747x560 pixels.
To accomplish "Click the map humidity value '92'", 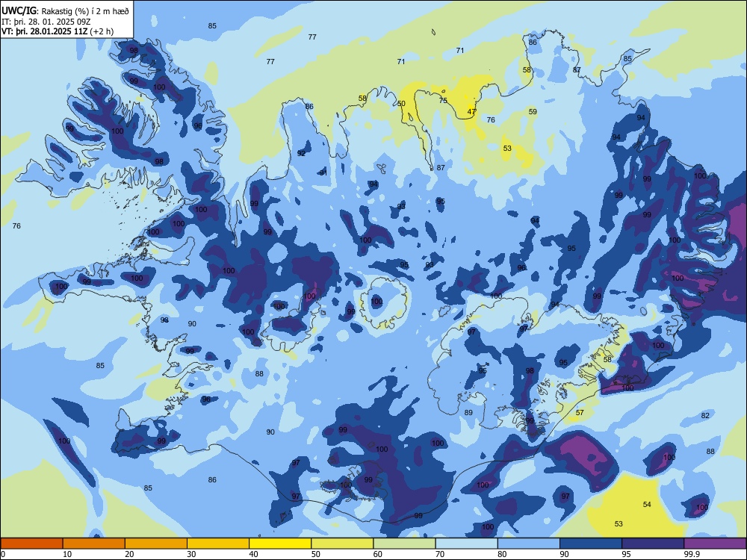I will (x=301, y=153).
